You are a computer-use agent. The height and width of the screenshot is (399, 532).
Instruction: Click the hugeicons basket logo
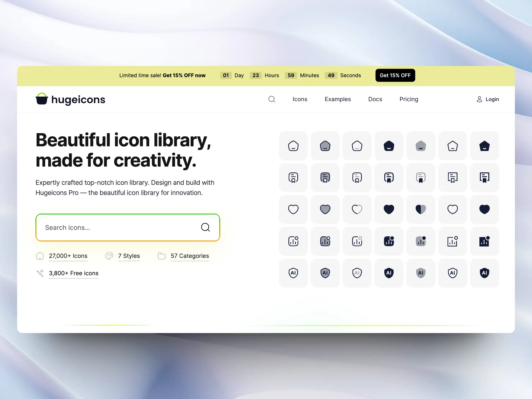(42, 99)
